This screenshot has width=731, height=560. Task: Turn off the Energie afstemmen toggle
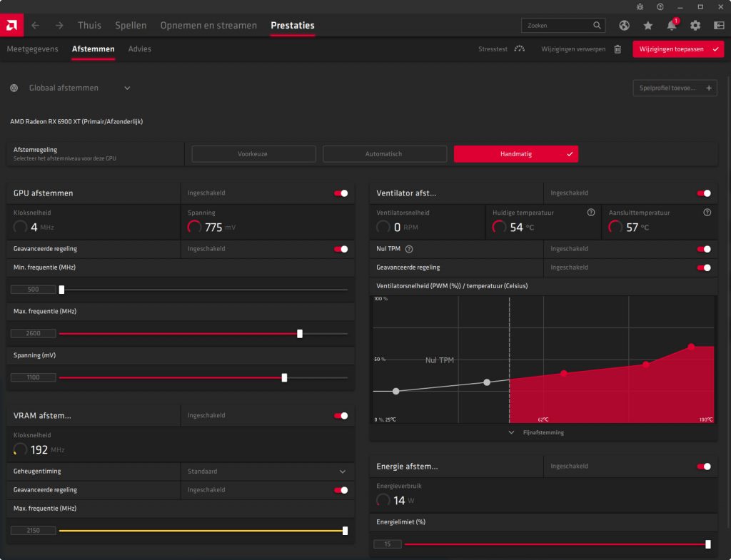click(x=704, y=467)
